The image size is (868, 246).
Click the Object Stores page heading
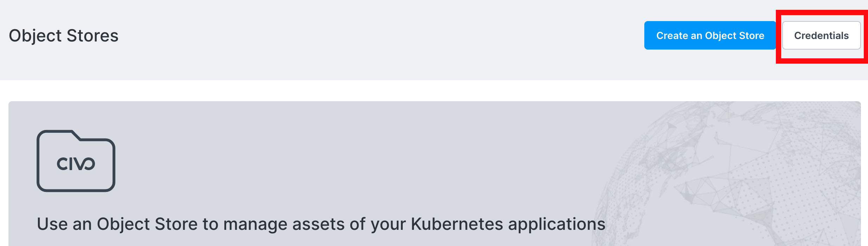point(64,35)
